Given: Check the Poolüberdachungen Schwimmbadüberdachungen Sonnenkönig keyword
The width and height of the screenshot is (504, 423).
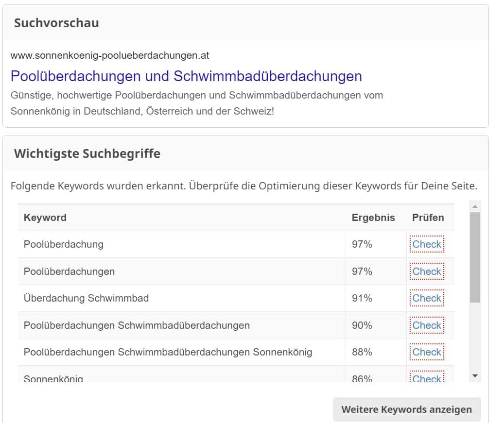Looking at the screenshot, I should pyautogui.click(x=427, y=352).
